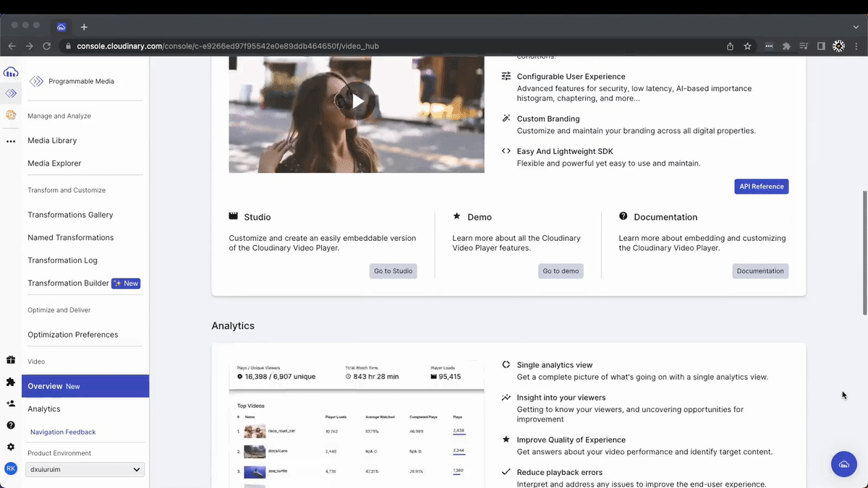Click the media control playlist icon
Screen dimensions: 868x488
point(804,46)
